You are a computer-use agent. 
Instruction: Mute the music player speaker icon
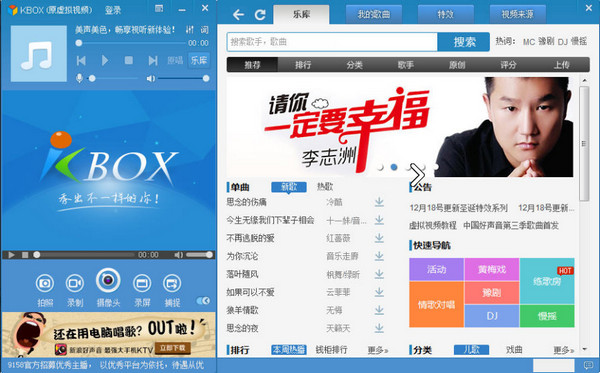(x=150, y=78)
